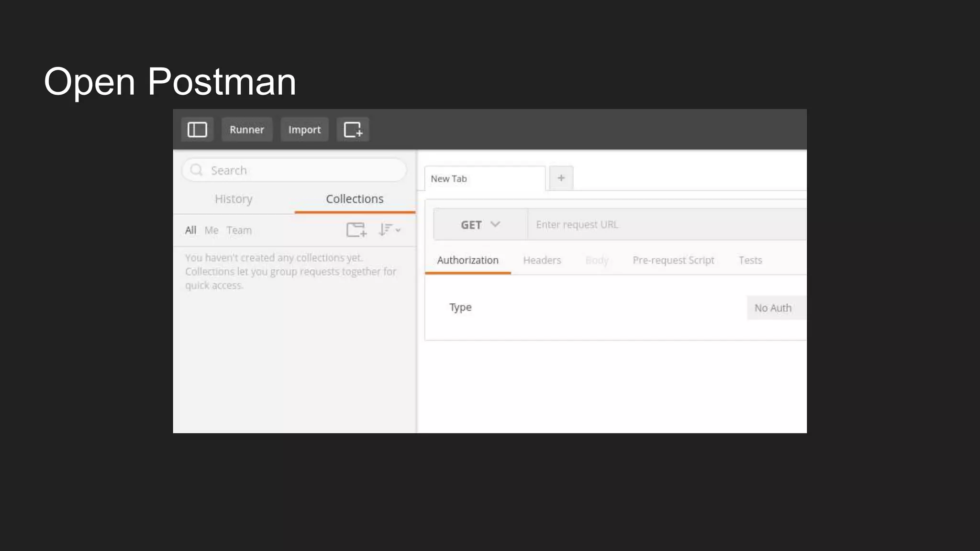Filter collections by Me
The width and height of the screenshot is (980, 551).
click(212, 230)
